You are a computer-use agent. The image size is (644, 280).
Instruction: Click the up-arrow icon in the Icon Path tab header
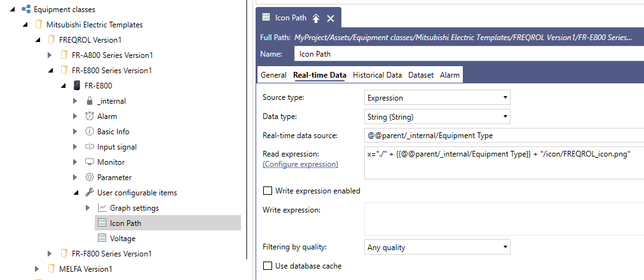tap(316, 18)
